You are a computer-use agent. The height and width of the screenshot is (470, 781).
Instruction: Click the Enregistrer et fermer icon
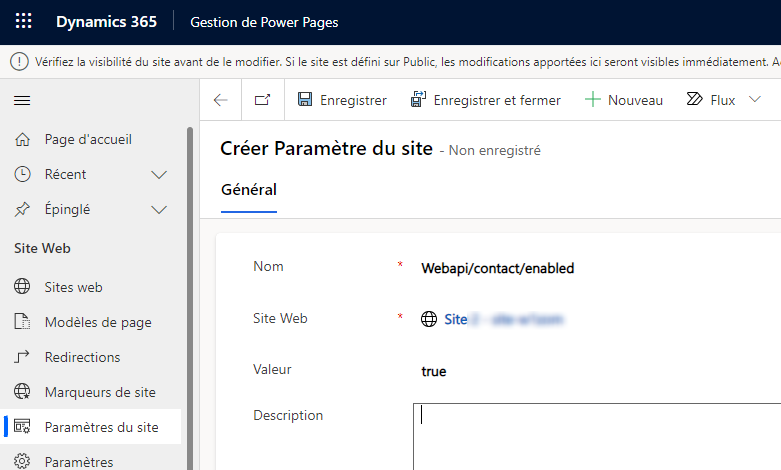click(418, 100)
